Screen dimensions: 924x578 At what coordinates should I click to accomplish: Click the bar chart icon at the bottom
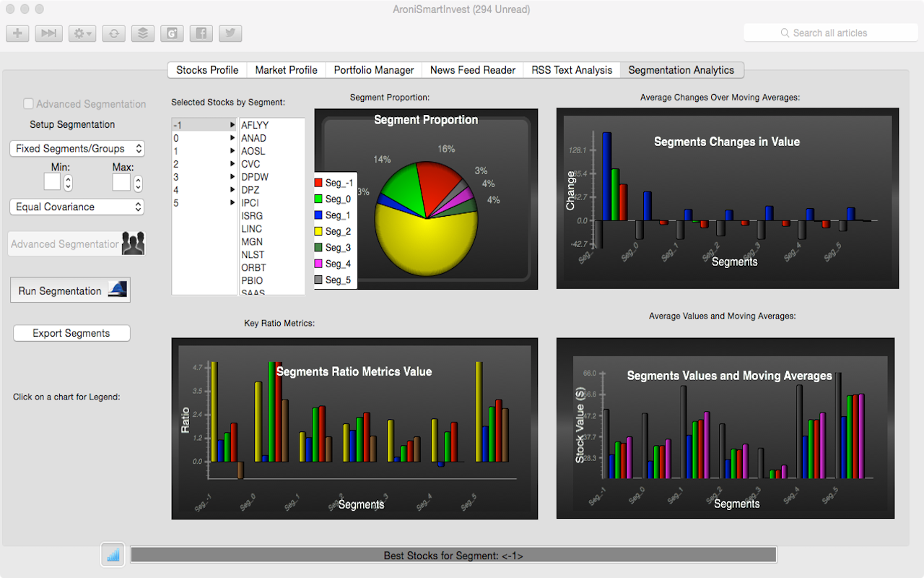113,554
